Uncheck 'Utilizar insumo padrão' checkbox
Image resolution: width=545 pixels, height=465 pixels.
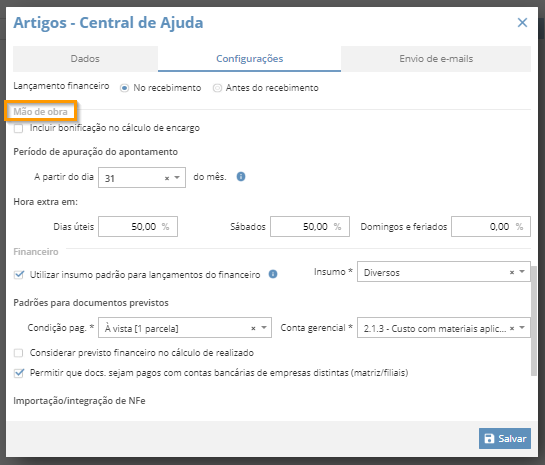click(19, 275)
